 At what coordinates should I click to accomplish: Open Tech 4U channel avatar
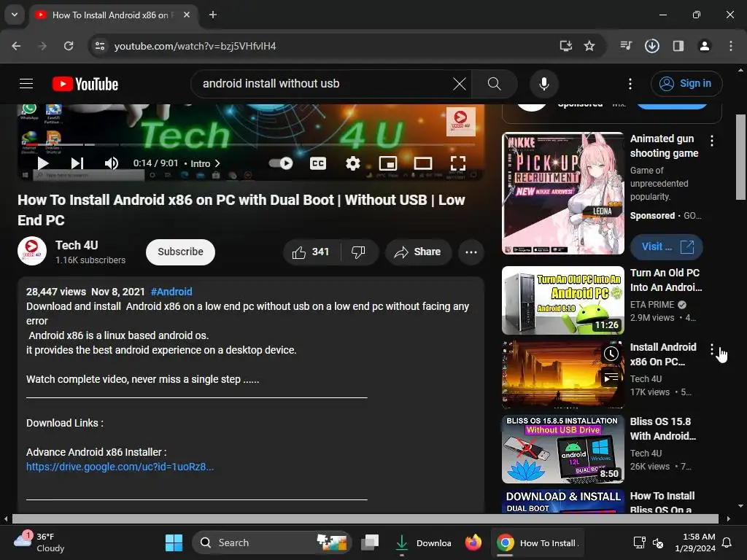point(32,252)
